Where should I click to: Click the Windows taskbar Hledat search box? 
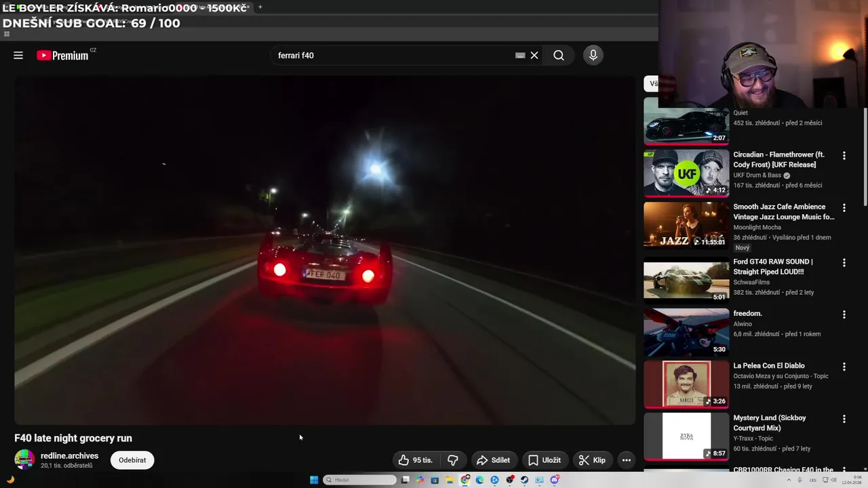(360, 480)
